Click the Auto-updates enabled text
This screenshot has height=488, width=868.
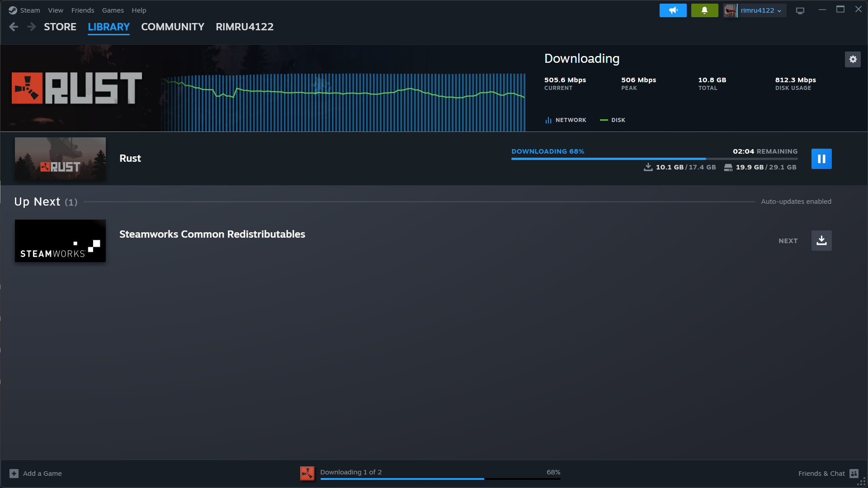(x=796, y=202)
